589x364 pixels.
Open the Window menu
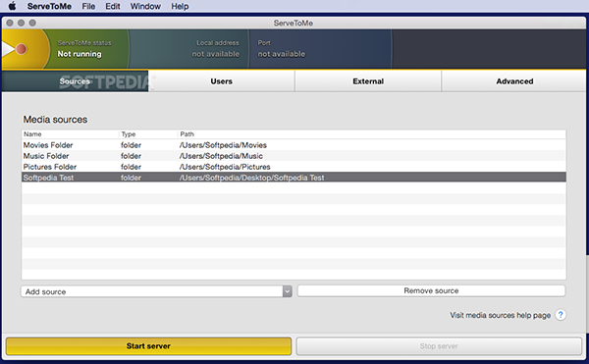click(x=145, y=7)
